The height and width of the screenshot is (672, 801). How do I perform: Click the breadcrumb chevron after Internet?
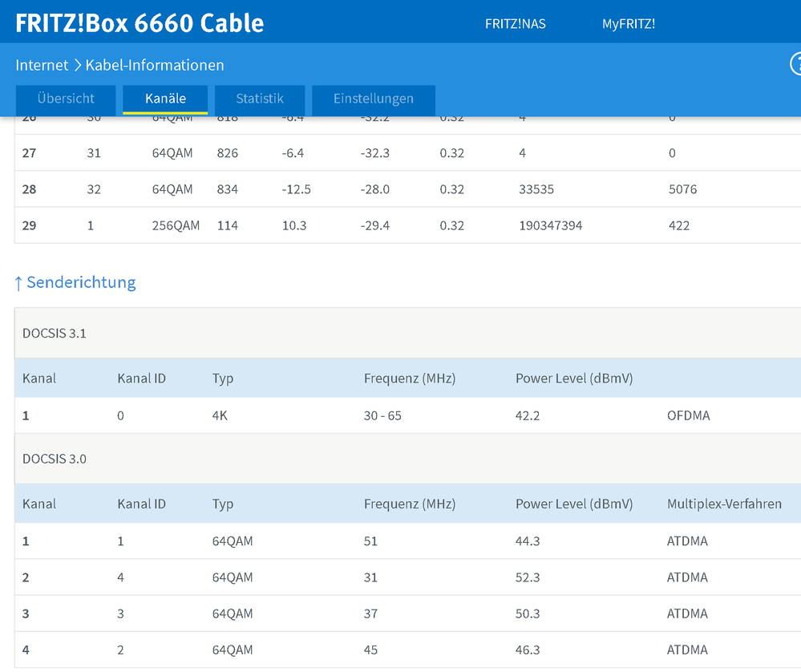point(78,66)
